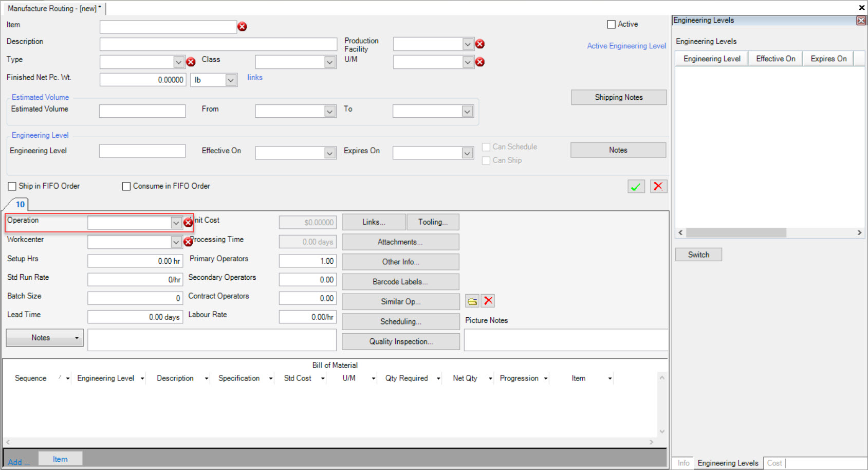
Task: Click error icon beside Type dropdown
Action: click(191, 62)
